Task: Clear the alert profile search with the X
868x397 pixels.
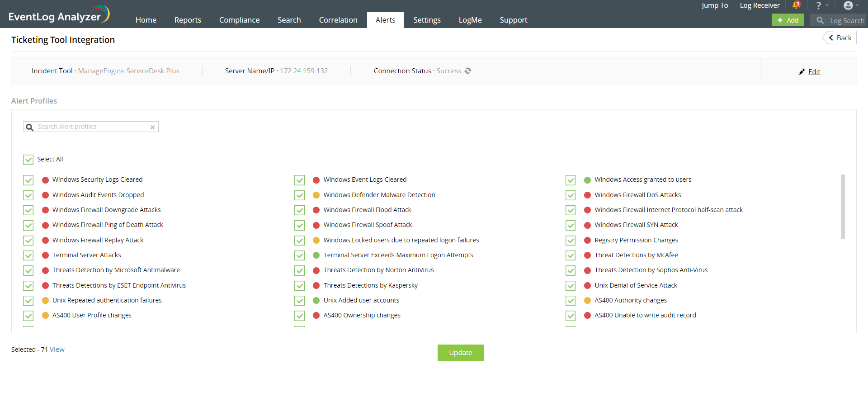Action: coord(153,127)
